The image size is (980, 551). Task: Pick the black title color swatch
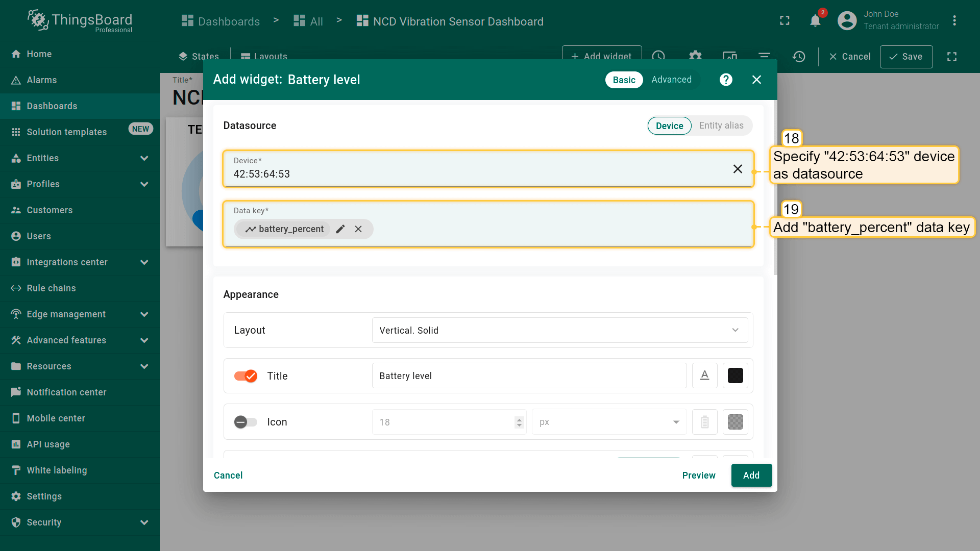point(735,376)
